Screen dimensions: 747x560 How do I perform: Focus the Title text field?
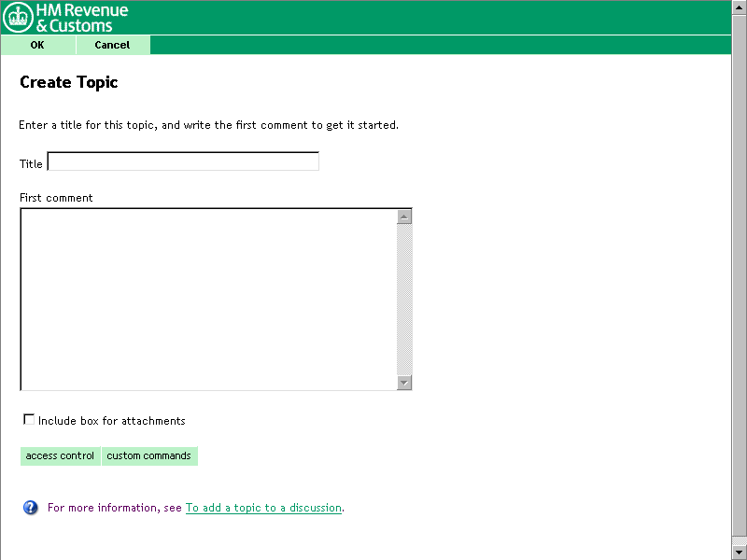point(183,162)
